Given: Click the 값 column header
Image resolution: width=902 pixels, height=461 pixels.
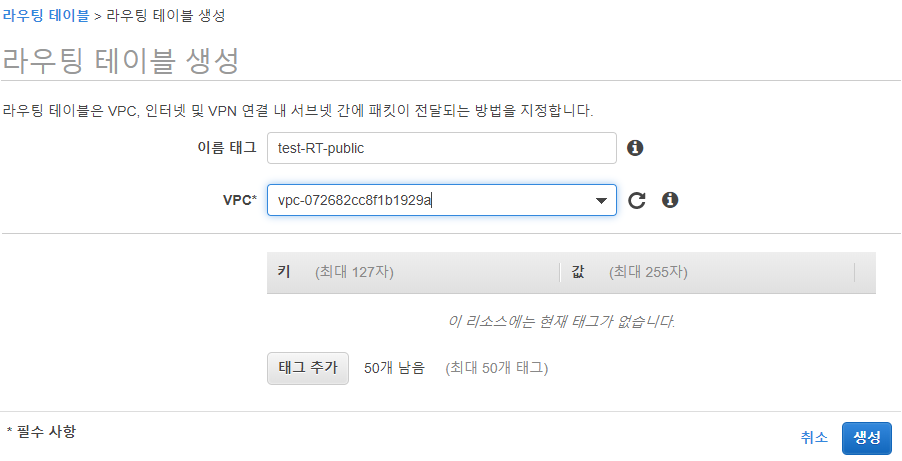Looking at the screenshot, I should (x=578, y=272).
